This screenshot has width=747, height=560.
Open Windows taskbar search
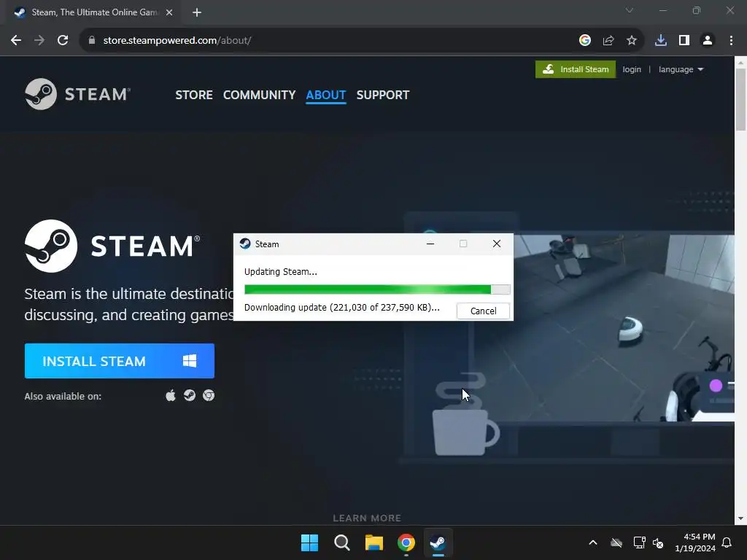click(x=342, y=542)
